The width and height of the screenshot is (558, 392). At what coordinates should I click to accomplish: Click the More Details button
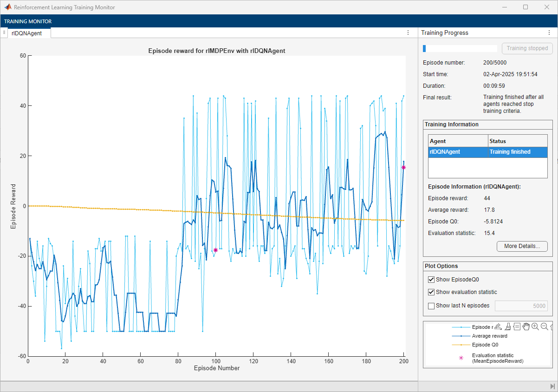(x=522, y=246)
